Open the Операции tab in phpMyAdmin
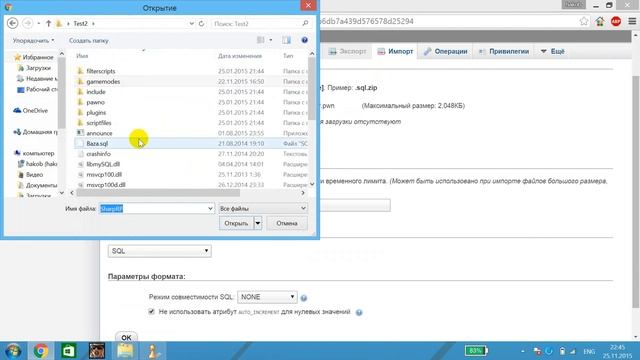Viewport: 640px width, 360px height. (x=445, y=51)
